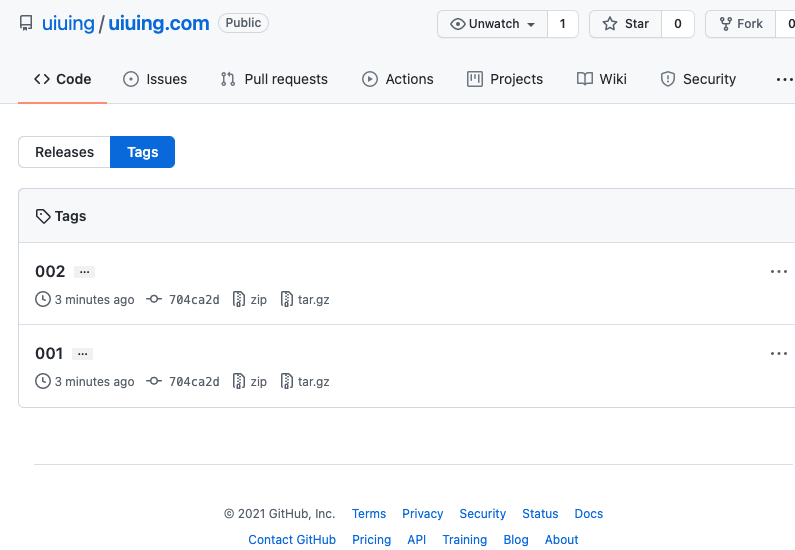Click the Public visibility badge
Viewport: 795px width, 550px height.
point(243,23)
